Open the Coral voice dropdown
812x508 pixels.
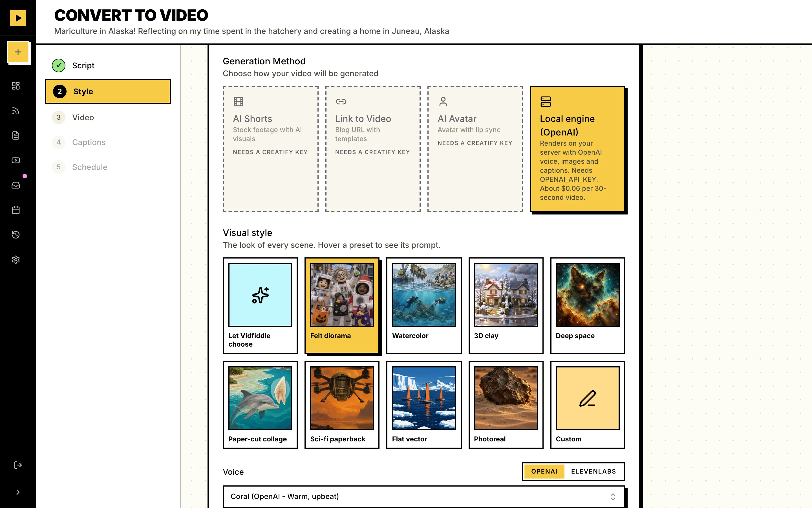pos(424,496)
